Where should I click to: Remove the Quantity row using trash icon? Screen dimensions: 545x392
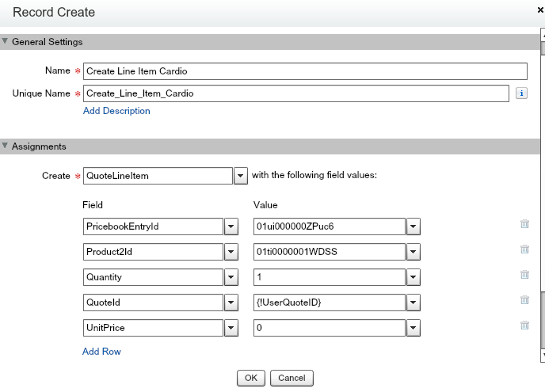[x=524, y=275]
